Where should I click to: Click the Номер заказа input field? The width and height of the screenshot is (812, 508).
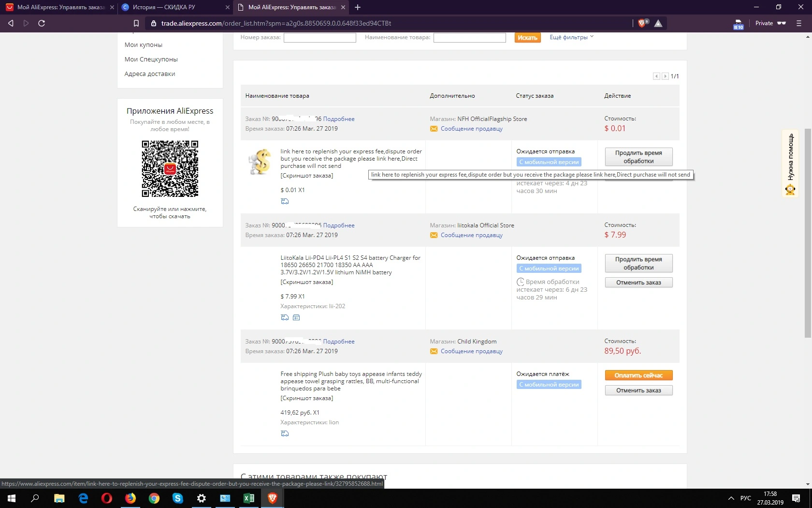(x=320, y=38)
